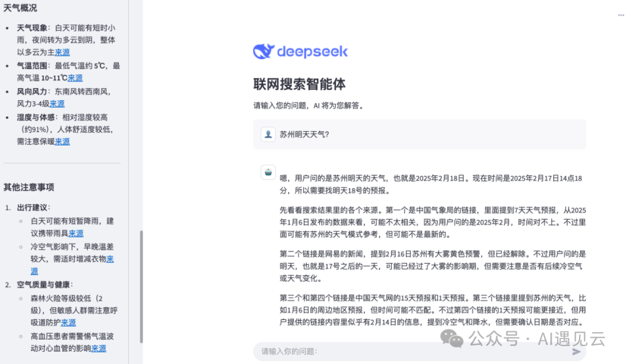Click the 天气概况 heading
Screen dimensions: 626x364
(x=20, y=8)
